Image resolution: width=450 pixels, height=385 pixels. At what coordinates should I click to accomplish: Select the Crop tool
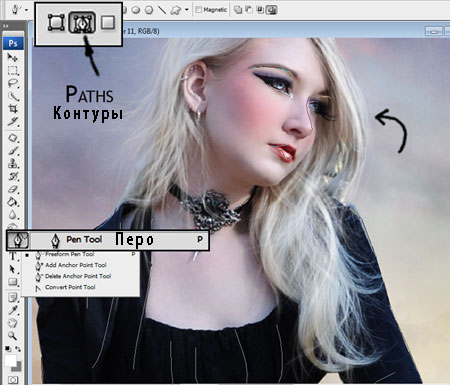point(13,109)
